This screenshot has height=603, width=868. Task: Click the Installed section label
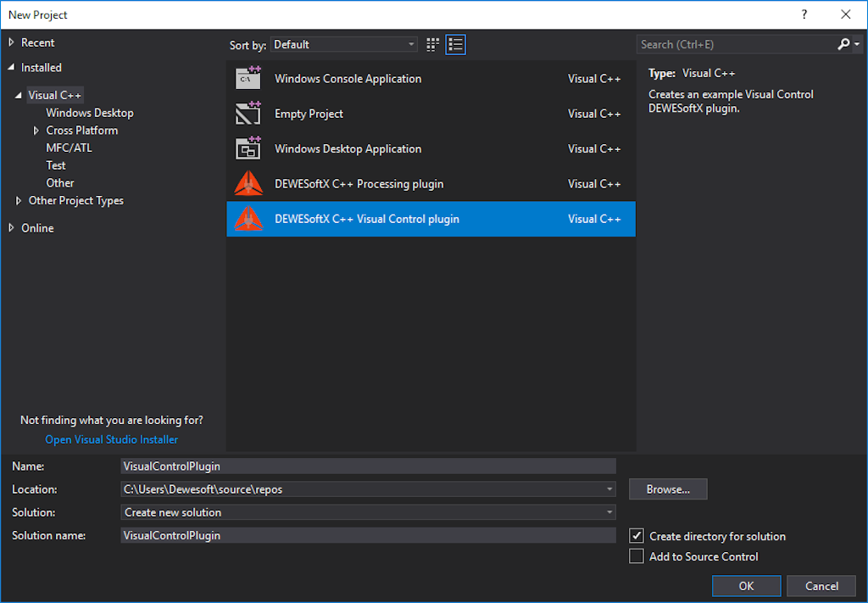click(x=42, y=68)
